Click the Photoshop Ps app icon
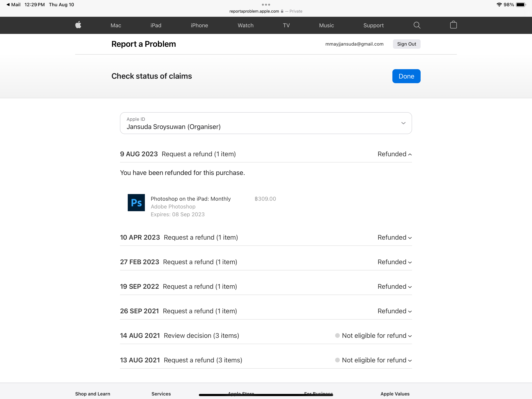532x399 pixels. tap(136, 203)
